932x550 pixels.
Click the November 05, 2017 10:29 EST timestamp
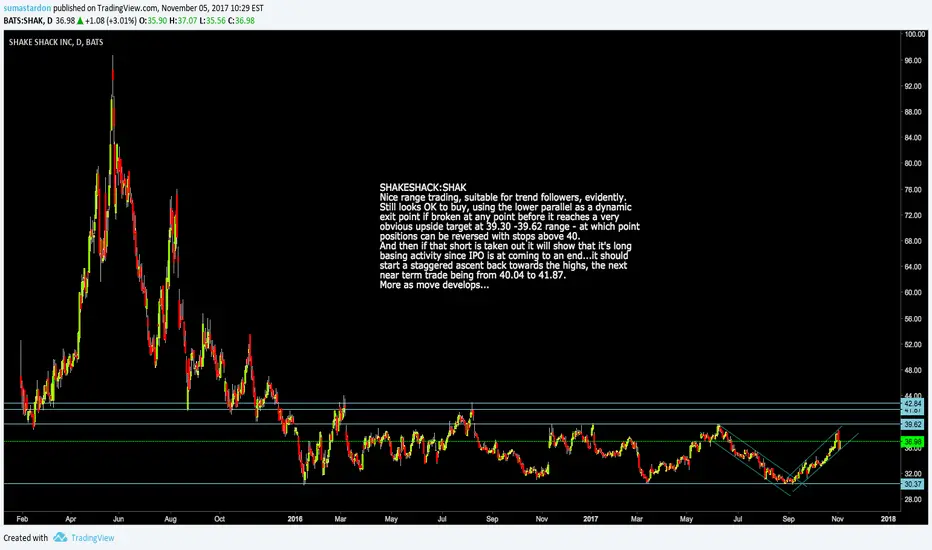coord(212,8)
